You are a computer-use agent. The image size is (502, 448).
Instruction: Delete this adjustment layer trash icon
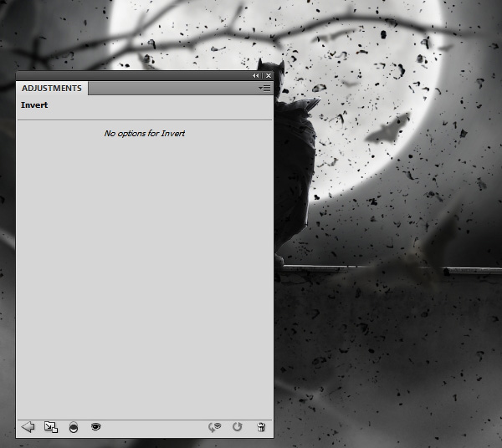pyautogui.click(x=261, y=427)
